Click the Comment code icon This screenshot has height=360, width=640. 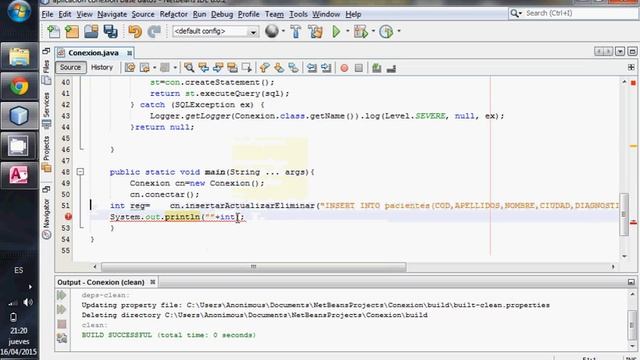pyautogui.click(x=377, y=68)
